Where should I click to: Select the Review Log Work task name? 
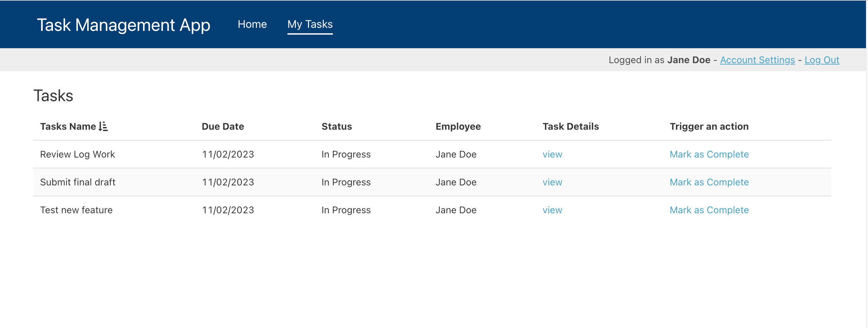click(77, 154)
